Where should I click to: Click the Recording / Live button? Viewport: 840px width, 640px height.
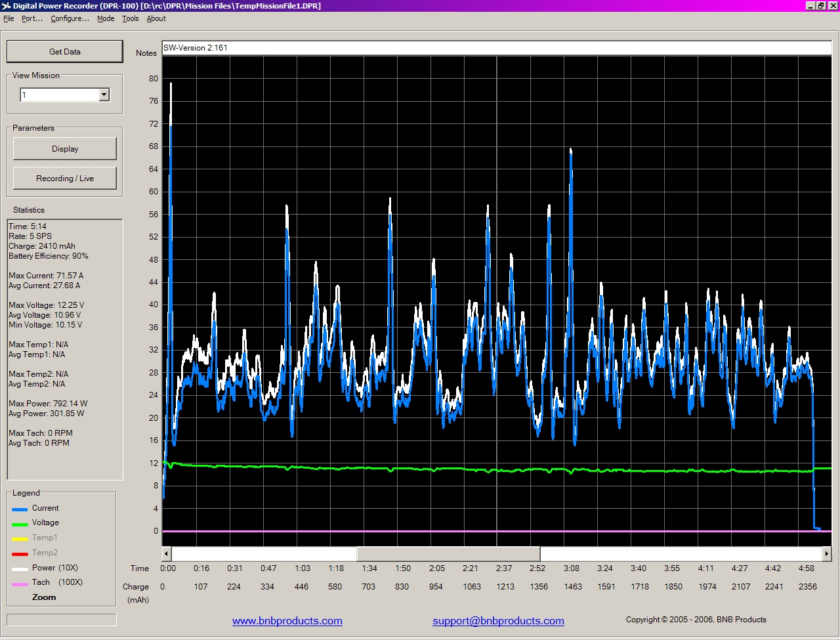click(x=64, y=178)
